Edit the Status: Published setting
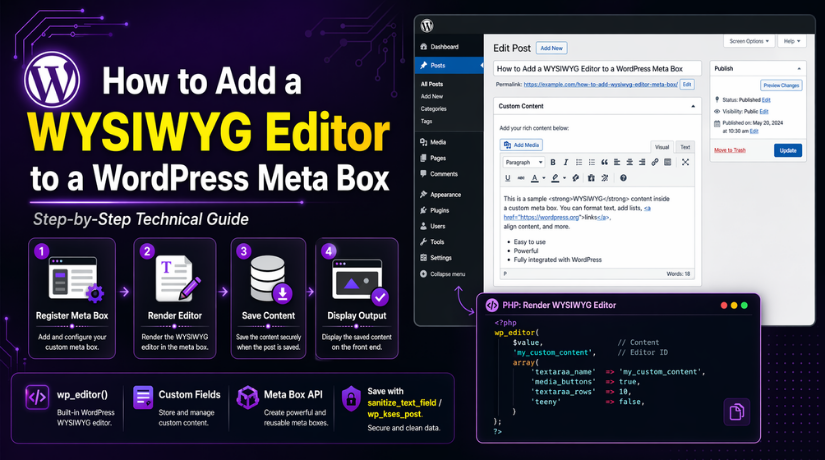The width and height of the screenshot is (825, 460). [x=766, y=99]
